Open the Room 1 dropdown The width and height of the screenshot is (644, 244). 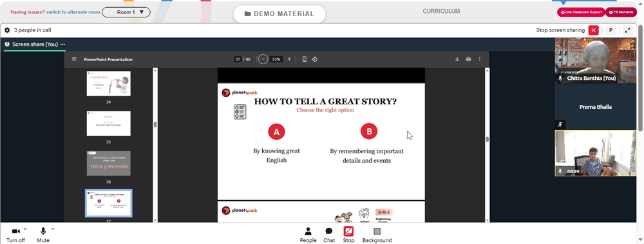pyautogui.click(x=126, y=12)
